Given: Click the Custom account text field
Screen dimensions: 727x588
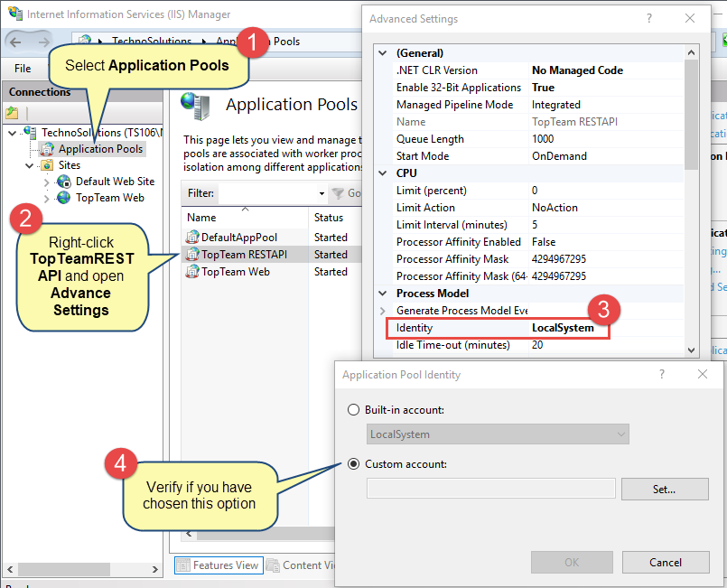Looking at the screenshot, I should pos(491,489).
